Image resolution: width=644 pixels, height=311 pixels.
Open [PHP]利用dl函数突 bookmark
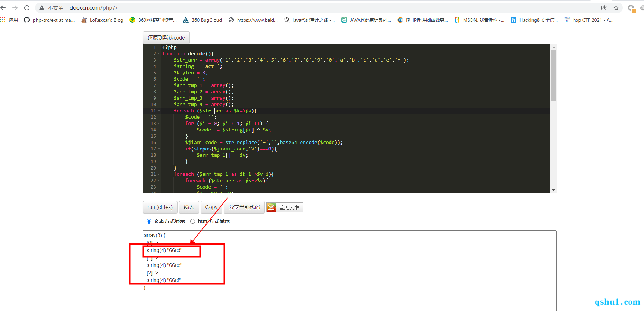tap(422, 20)
